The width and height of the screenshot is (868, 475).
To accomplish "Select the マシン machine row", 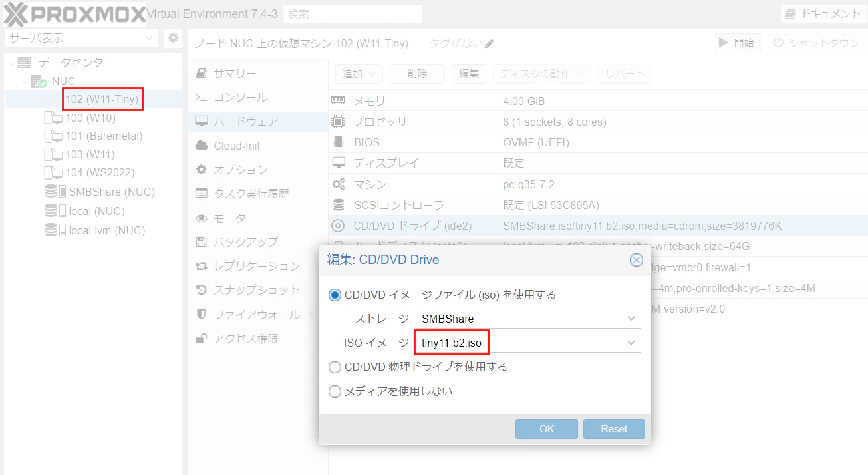I will point(598,184).
